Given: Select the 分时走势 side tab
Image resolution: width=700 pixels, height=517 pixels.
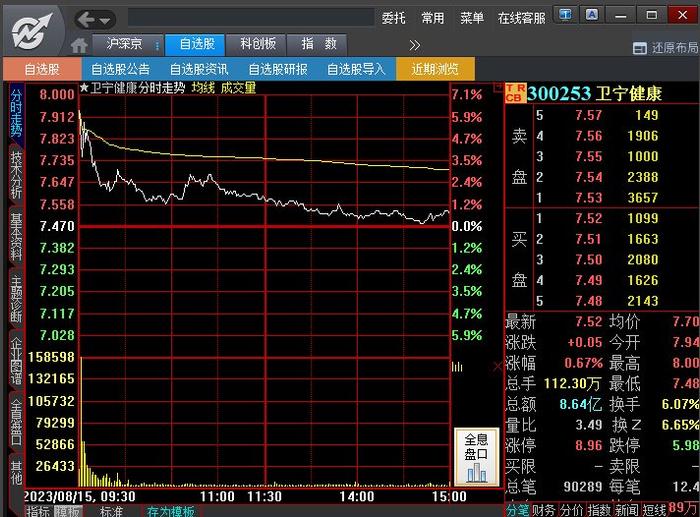Looking at the screenshot, I should (17, 113).
